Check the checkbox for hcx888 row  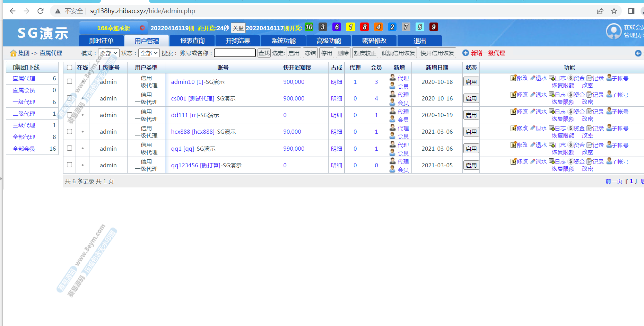(x=70, y=132)
